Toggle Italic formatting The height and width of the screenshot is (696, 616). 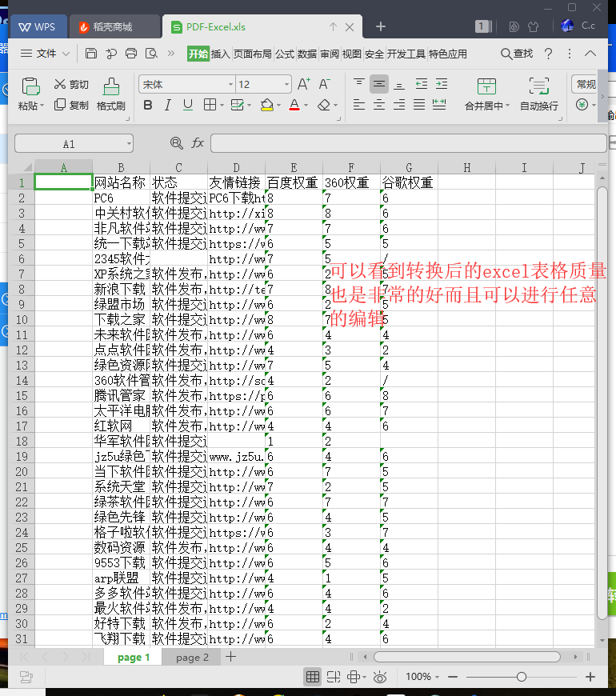pos(167,105)
